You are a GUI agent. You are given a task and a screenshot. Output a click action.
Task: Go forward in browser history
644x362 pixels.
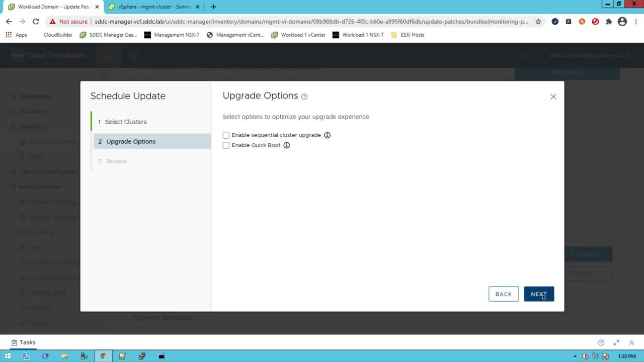tap(22, 22)
